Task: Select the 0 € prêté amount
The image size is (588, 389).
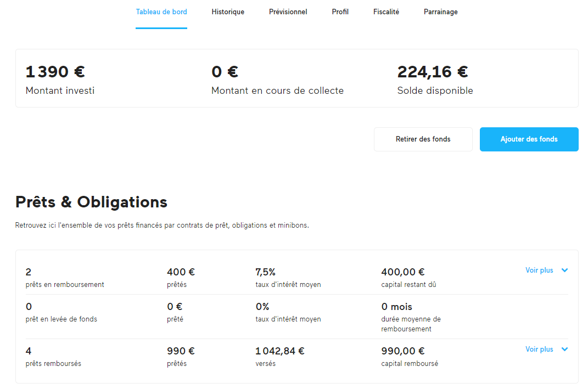Action: [x=175, y=307]
